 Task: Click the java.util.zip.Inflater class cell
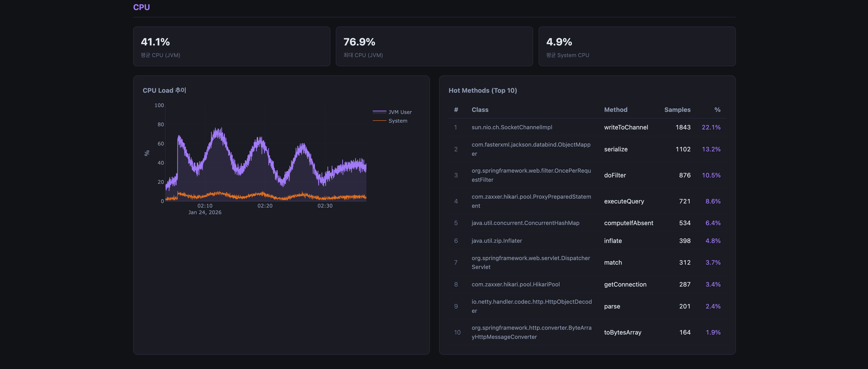(496, 241)
